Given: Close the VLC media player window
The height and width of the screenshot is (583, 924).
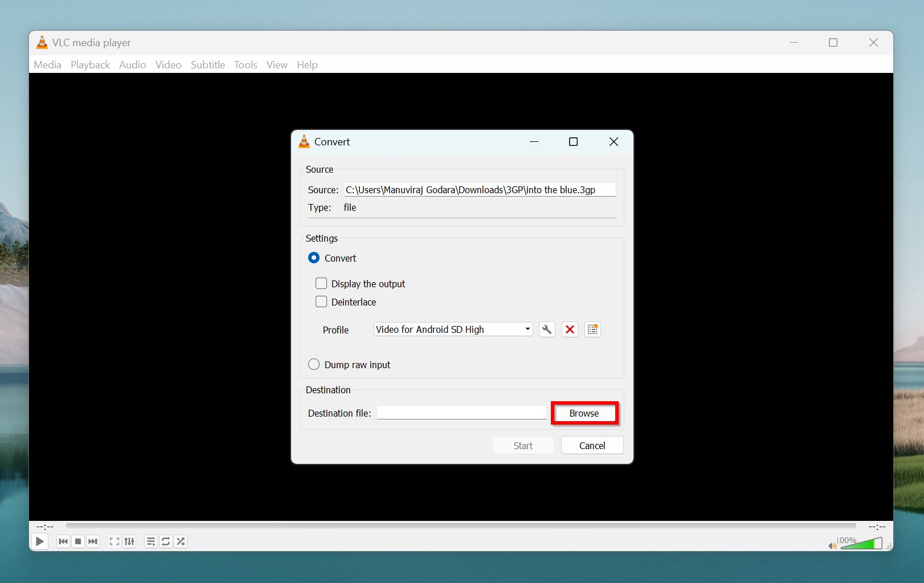Looking at the screenshot, I should pos(873,43).
